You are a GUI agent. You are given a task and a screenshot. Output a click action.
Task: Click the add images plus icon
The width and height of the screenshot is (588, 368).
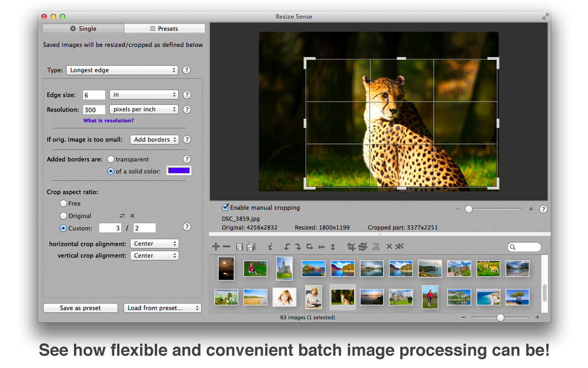(216, 247)
